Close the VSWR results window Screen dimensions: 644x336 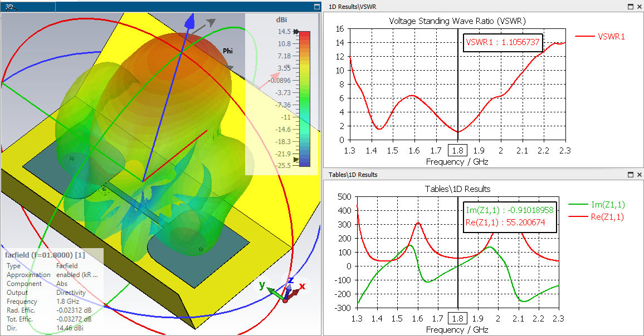coord(639,7)
